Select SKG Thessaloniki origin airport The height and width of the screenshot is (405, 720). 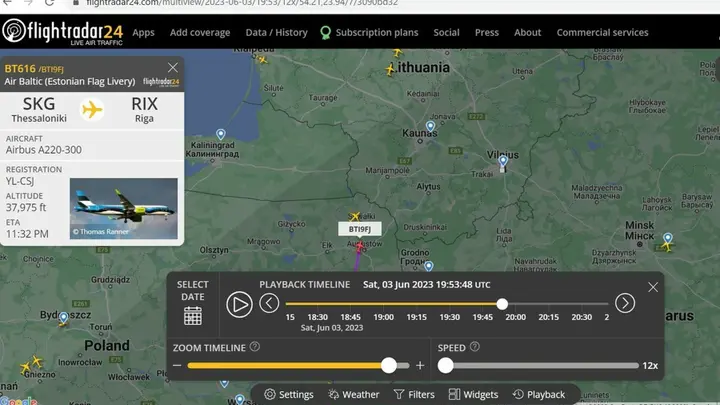coord(39,110)
